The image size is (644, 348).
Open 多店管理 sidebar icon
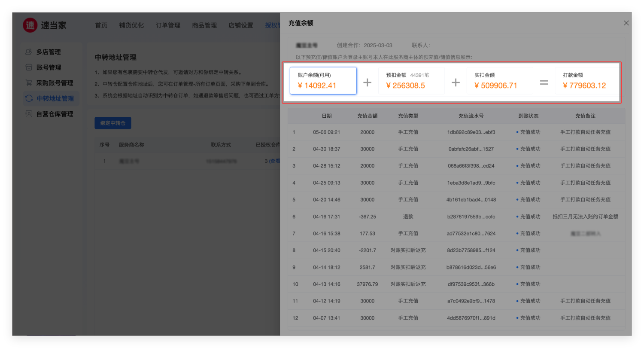click(x=29, y=52)
